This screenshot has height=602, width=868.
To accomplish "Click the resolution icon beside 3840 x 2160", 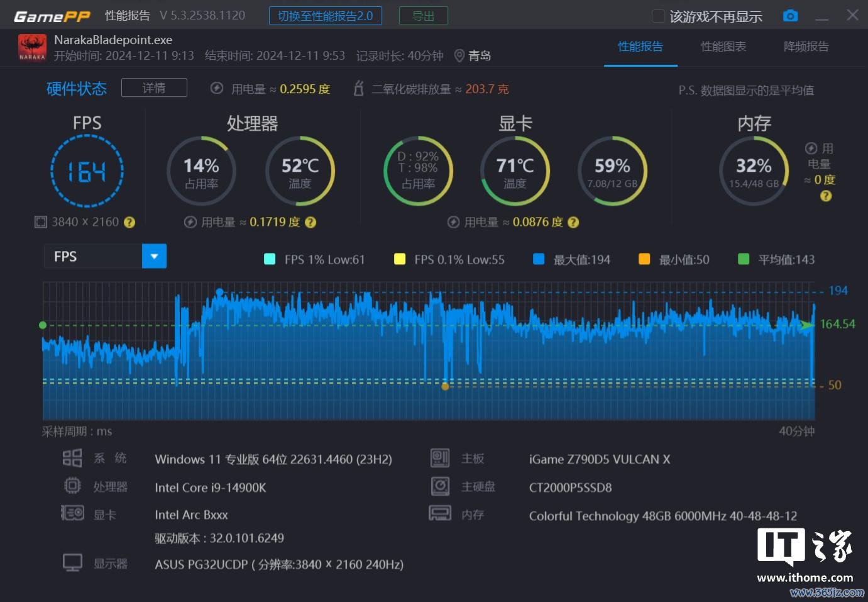I will click(x=41, y=222).
